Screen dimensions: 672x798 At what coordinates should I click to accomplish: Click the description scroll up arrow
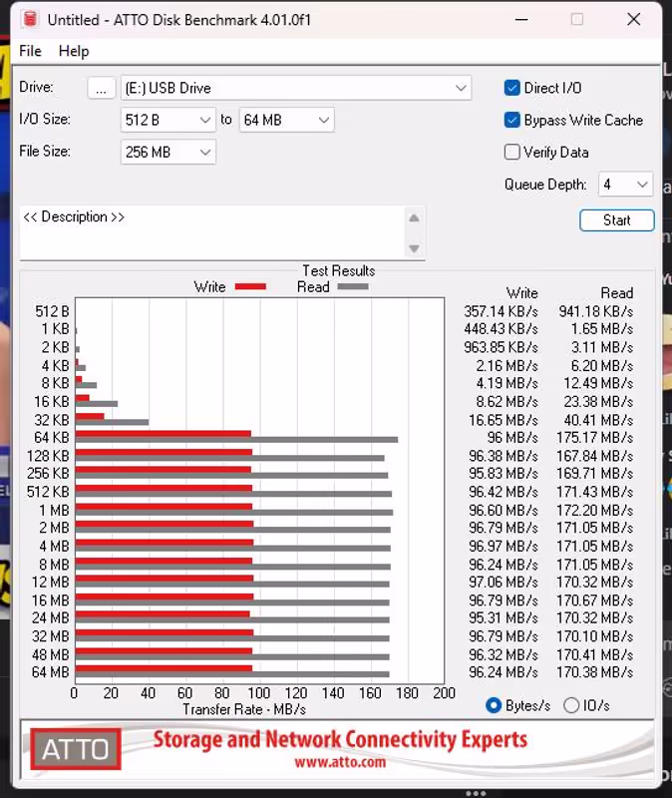[x=414, y=218]
